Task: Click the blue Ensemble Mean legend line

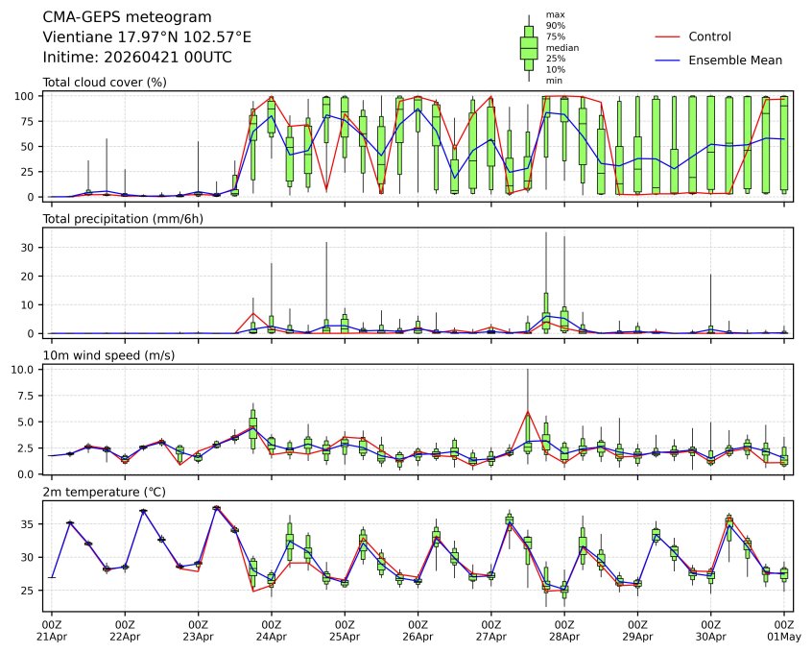Action: (667, 60)
